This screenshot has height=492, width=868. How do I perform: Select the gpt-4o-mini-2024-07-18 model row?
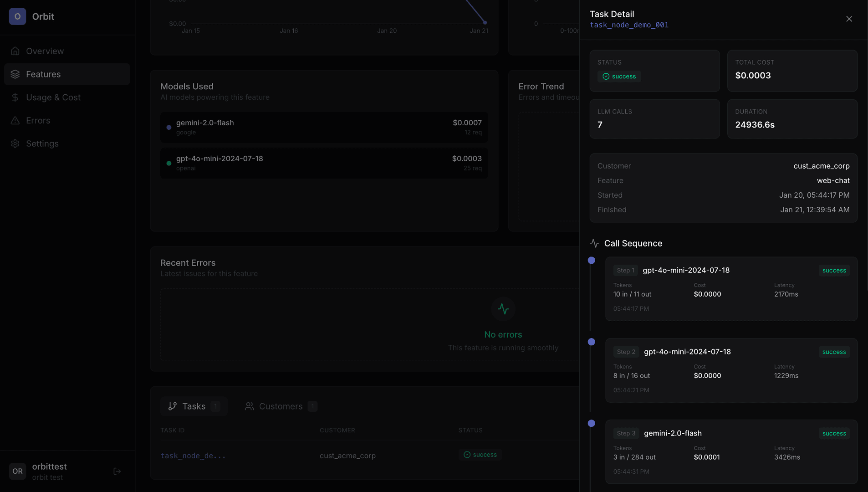pyautogui.click(x=324, y=163)
